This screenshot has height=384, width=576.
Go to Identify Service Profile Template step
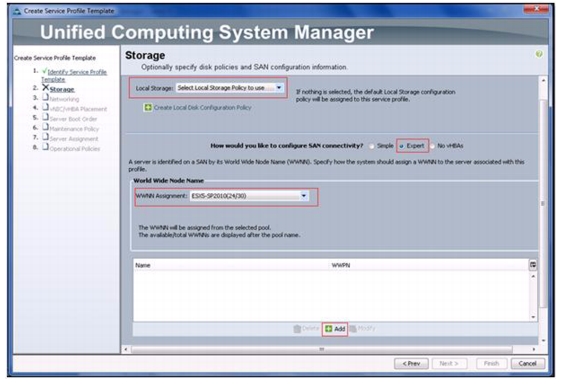point(74,76)
